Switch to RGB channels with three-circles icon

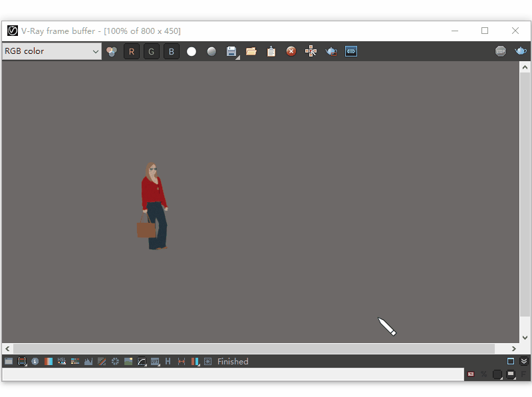coord(112,52)
